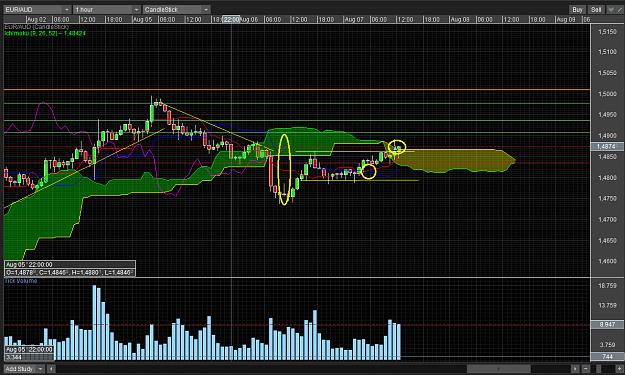The height and width of the screenshot is (375, 625).
Task: Click the 1,4750 price axis label
Action: tap(607, 198)
